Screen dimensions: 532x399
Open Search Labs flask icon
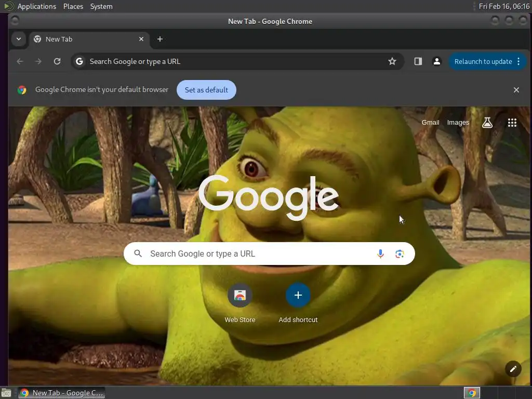coord(487,123)
